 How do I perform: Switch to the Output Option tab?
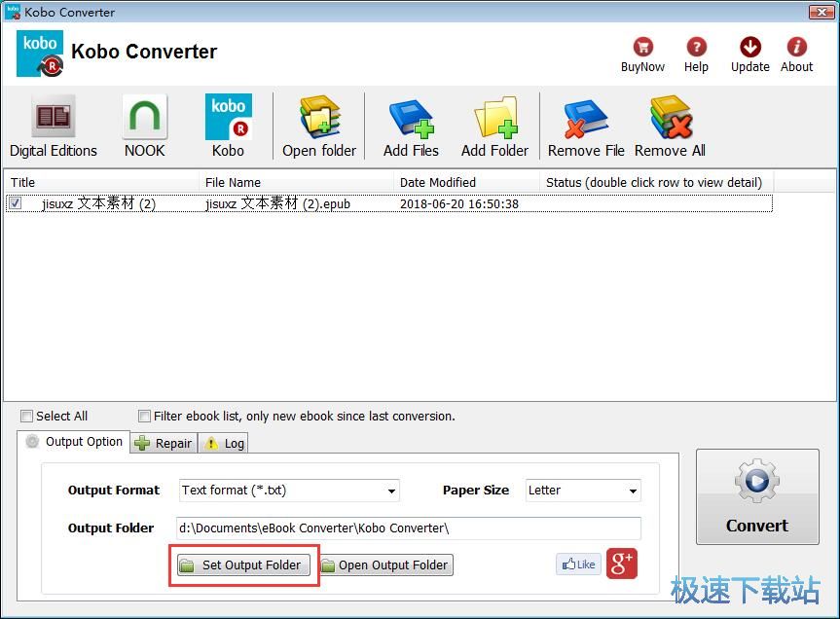click(x=74, y=442)
